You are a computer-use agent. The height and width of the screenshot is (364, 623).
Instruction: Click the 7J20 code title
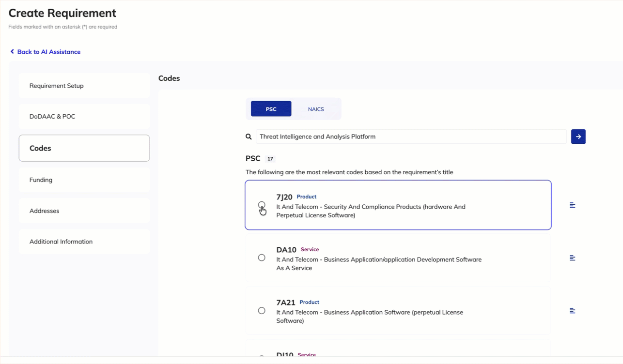point(284,197)
